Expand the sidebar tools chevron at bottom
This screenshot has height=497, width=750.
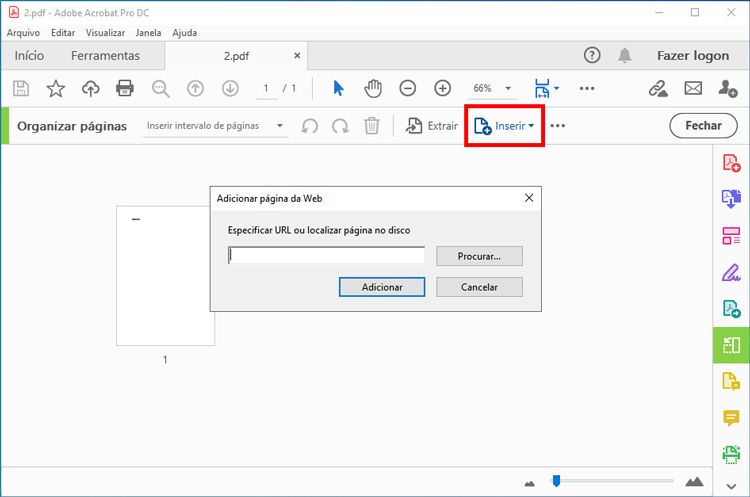[731, 486]
